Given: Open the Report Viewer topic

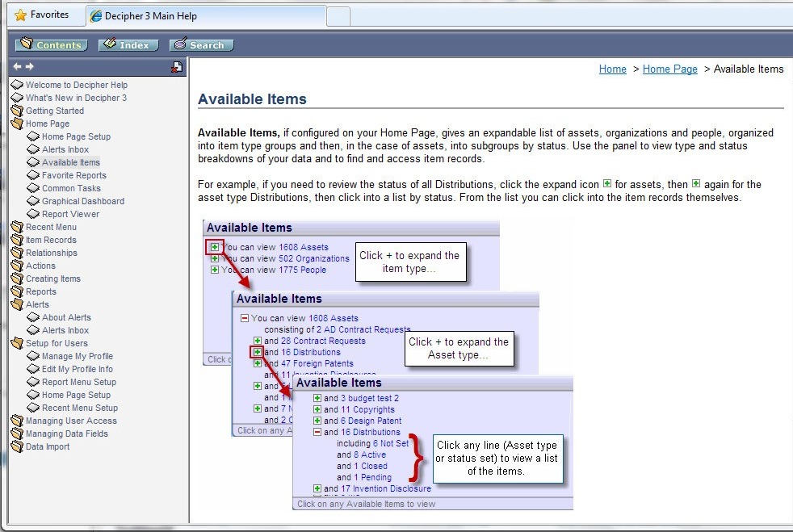Looking at the screenshot, I should 70,214.
